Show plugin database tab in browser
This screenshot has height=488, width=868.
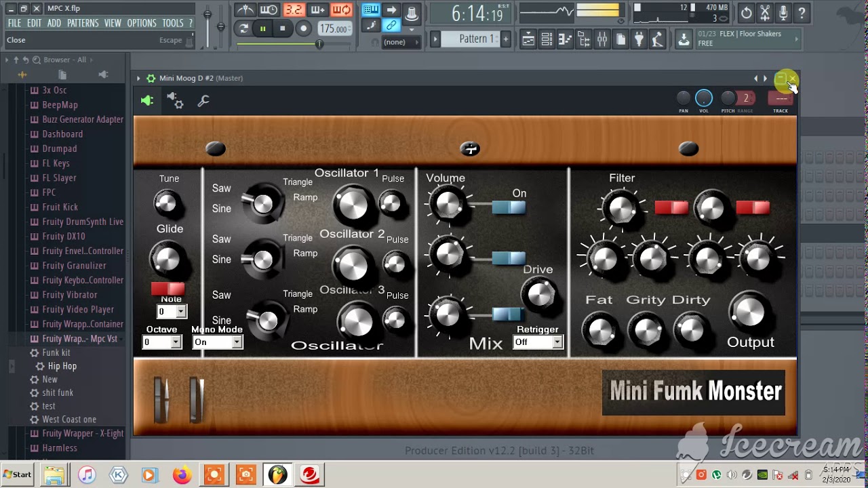pos(102,75)
